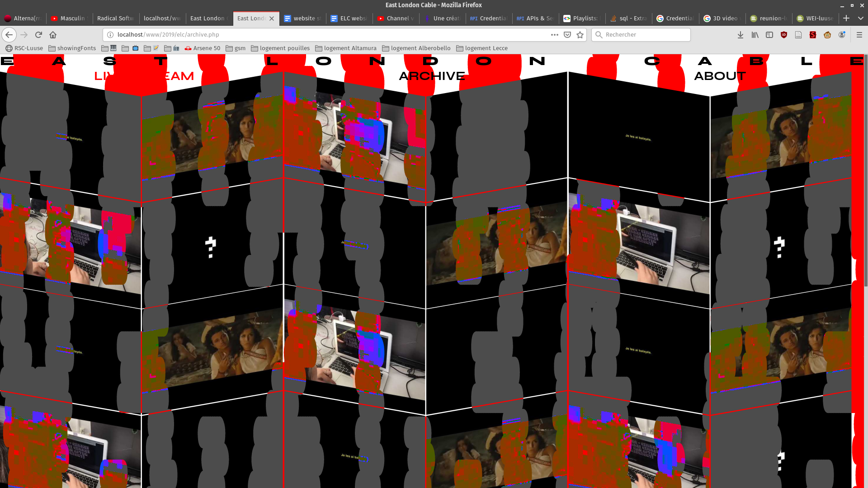Open Tampermonkey monkey extension icon
Viewport: 868px width, 488px height.
(827, 35)
